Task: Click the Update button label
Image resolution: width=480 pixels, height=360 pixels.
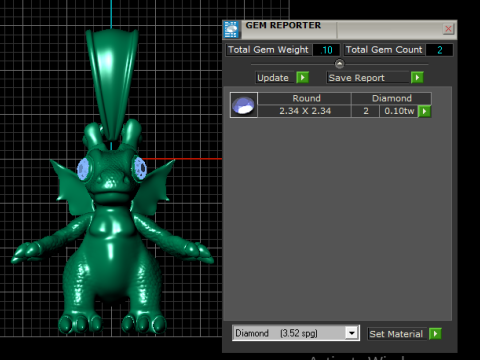Action: coord(273,78)
